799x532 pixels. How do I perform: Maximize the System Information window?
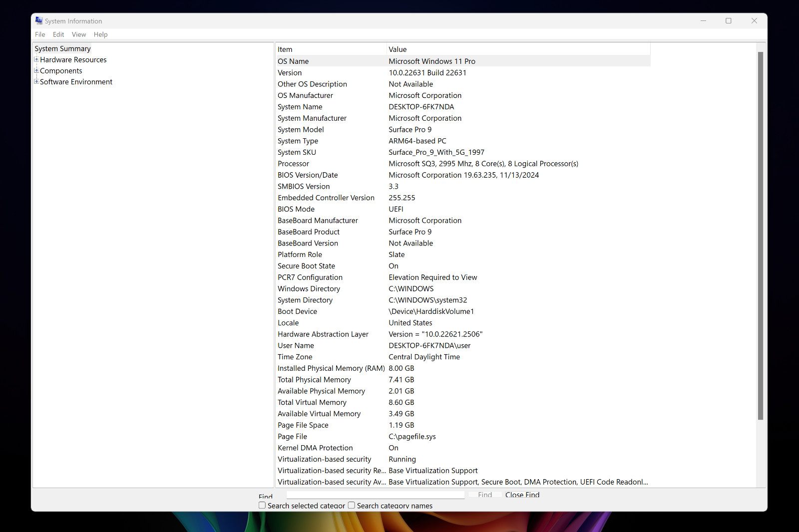[729, 21]
